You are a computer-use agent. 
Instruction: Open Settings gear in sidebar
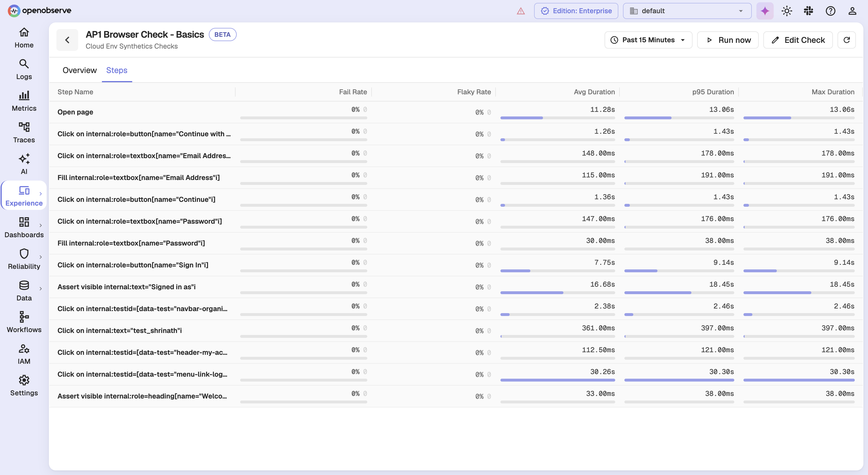click(24, 386)
